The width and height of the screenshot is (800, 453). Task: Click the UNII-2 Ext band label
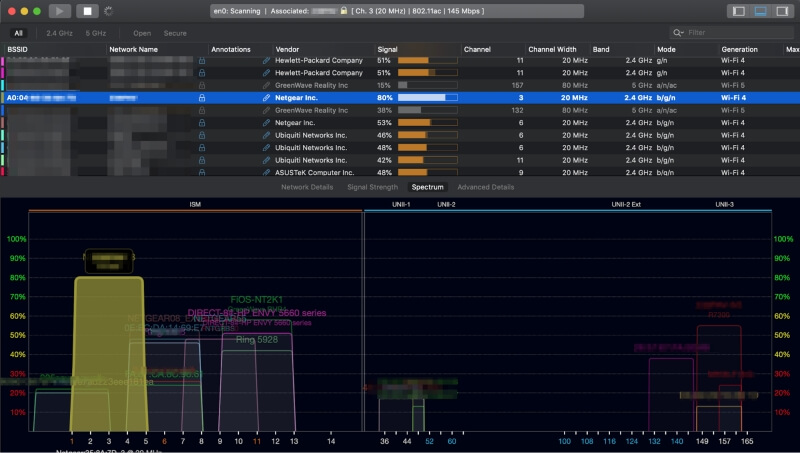pos(626,204)
